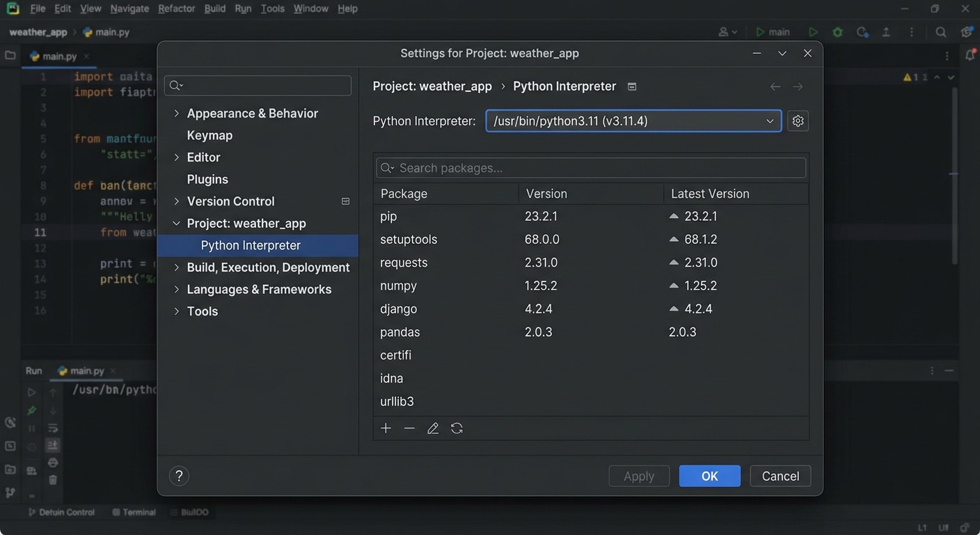The width and height of the screenshot is (980, 535).
Task: Click the Cancel button
Action: point(780,476)
